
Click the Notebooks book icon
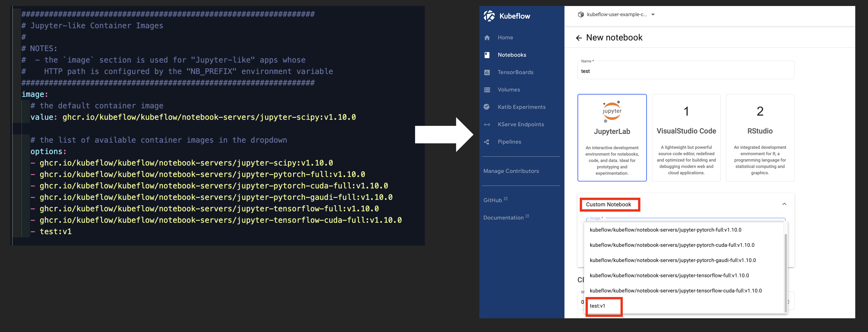pos(487,55)
